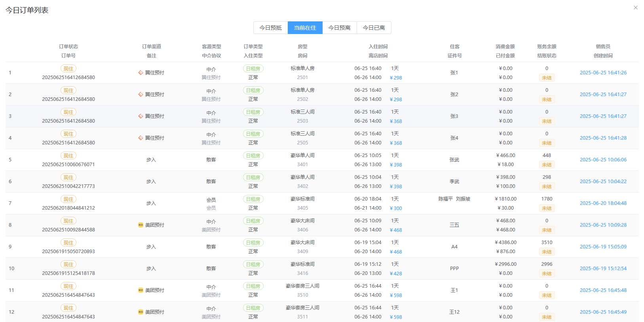Click the 美团预付 channel icon in row 11

(x=141, y=290)
